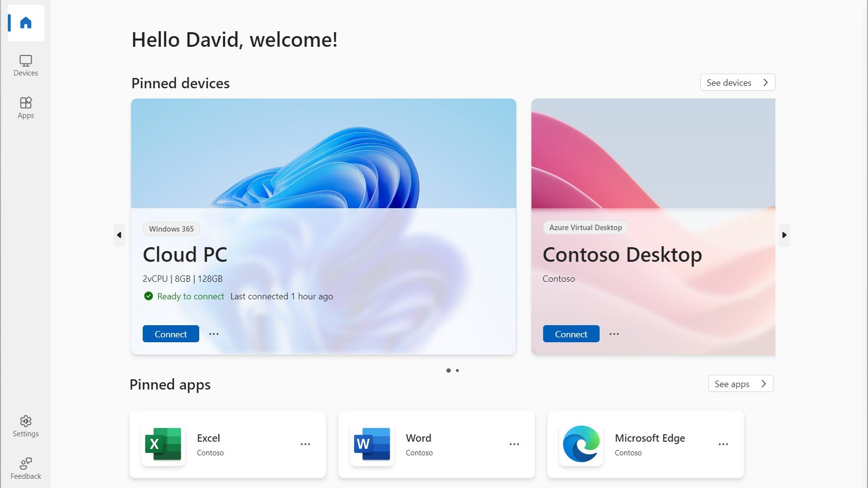The image size is (868, 488).
Task: Select the first carousel page dot
Action: 448,371
